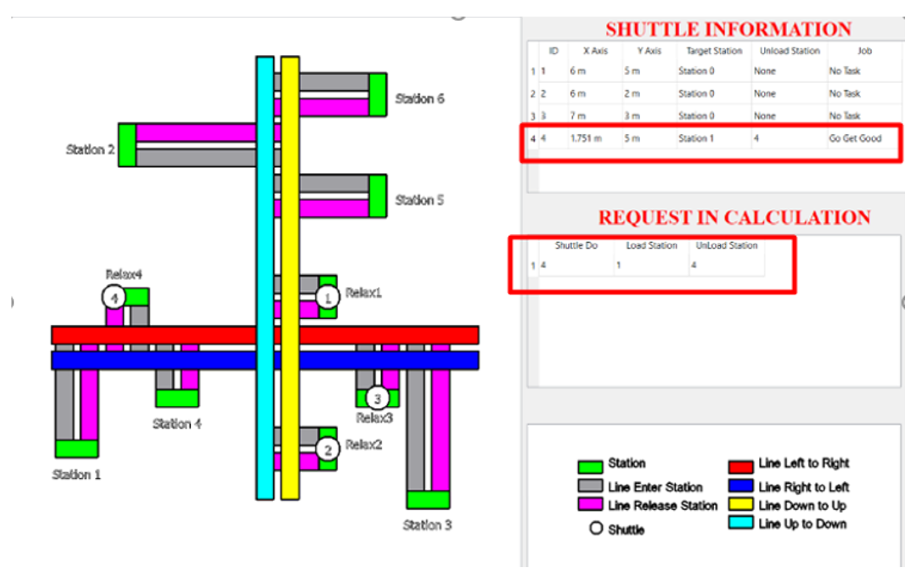
Task: Click cyan Line Up to Down legend swatch
Action: click(x=741, y=522)
